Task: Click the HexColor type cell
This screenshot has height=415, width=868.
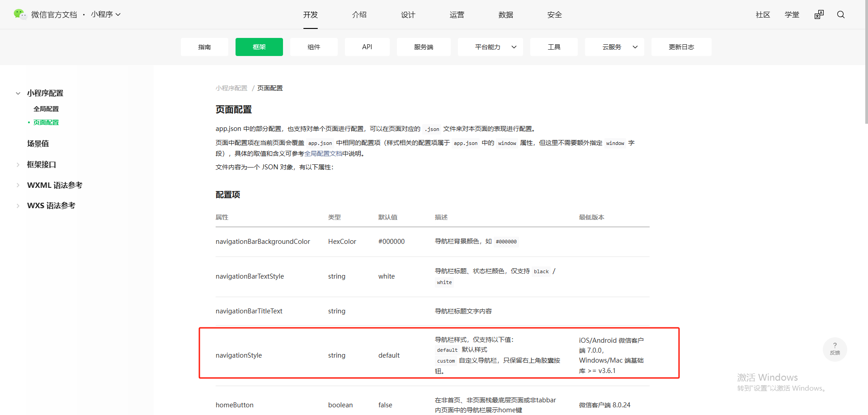Action: tap(342, 242)
